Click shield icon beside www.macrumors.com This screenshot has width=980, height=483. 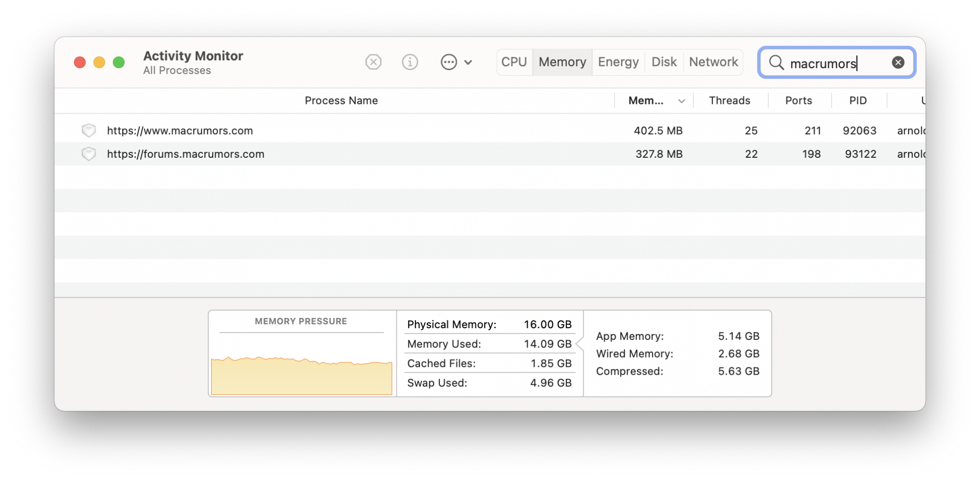[x=89, y=130]
